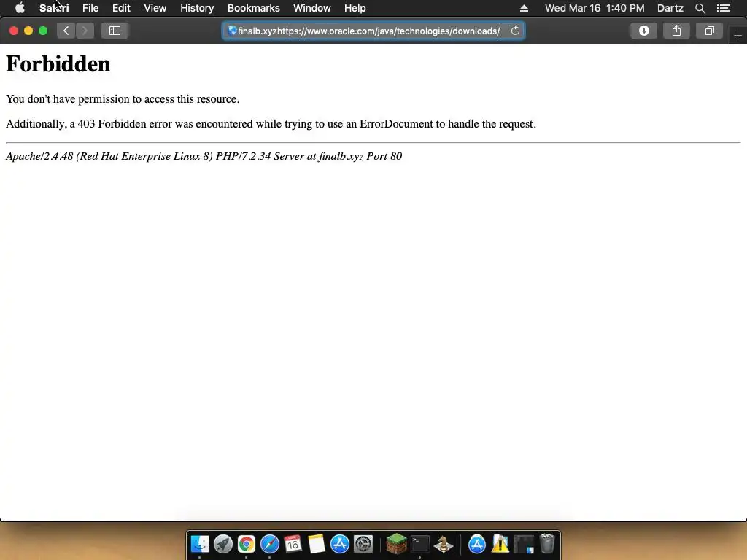Go back with the Safari back arrow
This screenshot has width=747, height=560.
(x=66, y=31)
